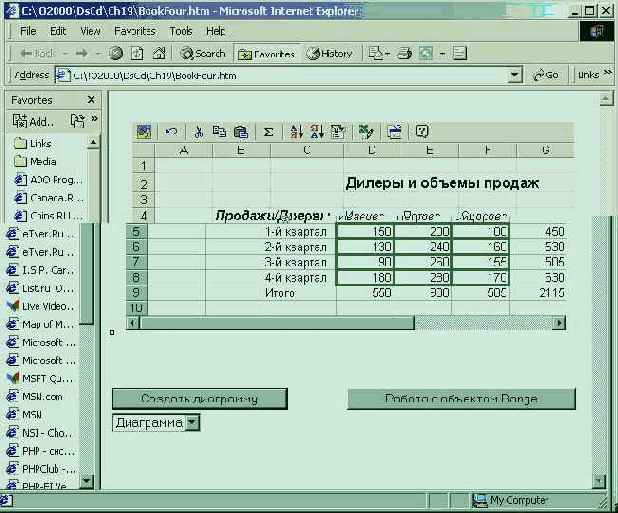
Task: Open the View menu
Action: pyautogui.click(x=90, y=31)
